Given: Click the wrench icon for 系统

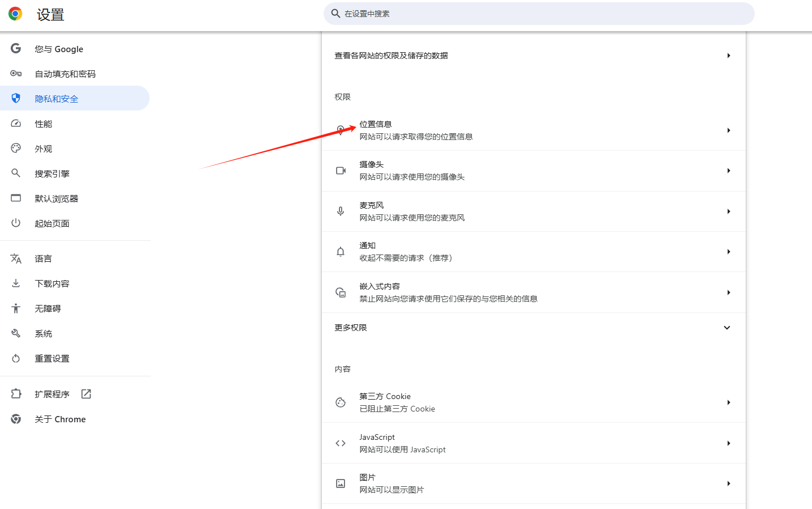Looking at the screenshot, I should coord(16,333).
